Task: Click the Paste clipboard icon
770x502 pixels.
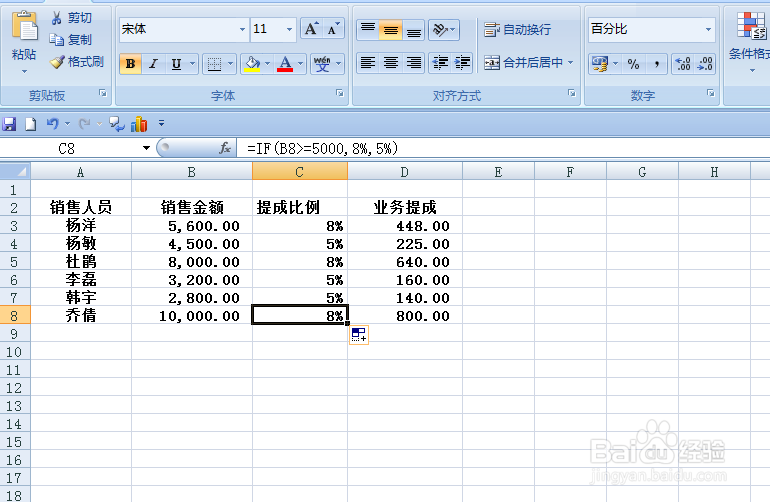Action: tap(24, 26)
